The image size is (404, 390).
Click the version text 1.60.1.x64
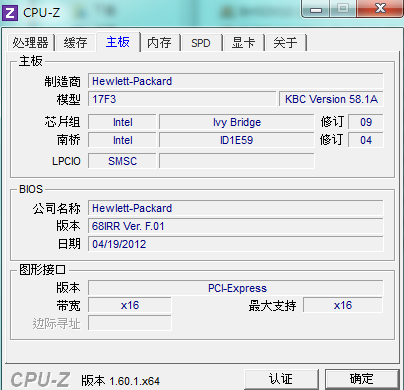tap(135, 381)
